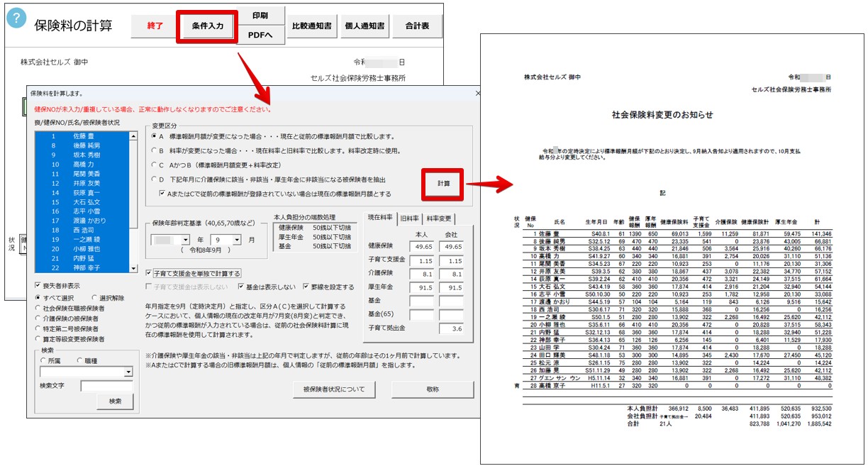Click 基金(65) 会社 empty rate field

(x=452, y=314)
